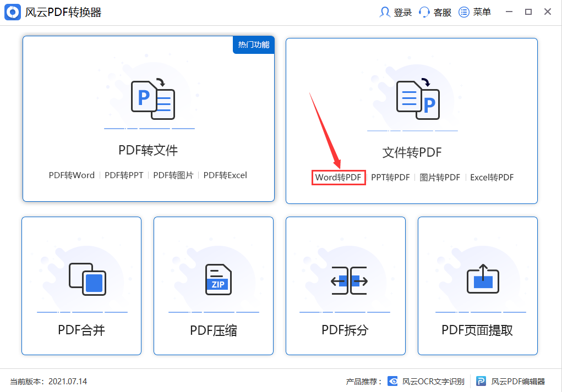Click the 风云PDF转换器 window title
Viewport: 562px width, 392px height.
click(x=63, y=12)
